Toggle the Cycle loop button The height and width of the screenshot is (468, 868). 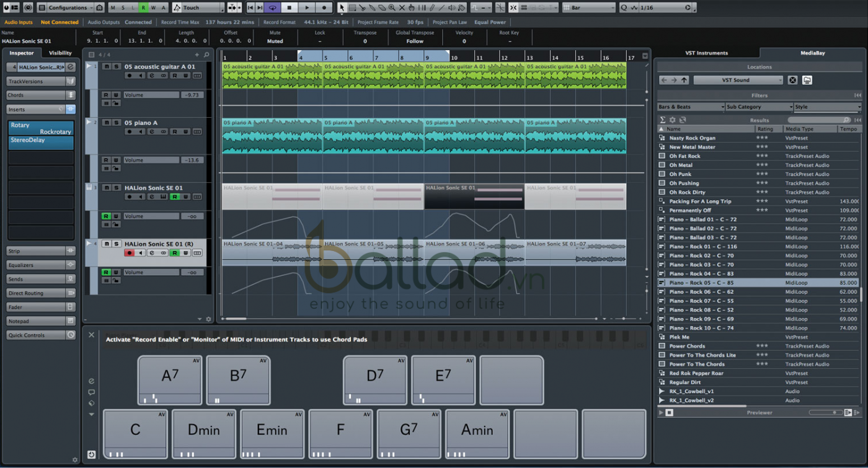click(272, 7)
